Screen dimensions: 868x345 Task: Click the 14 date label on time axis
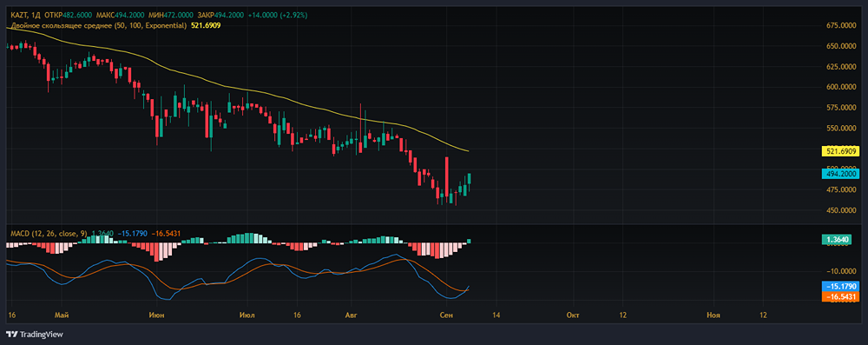pyautogui.click(x=495, y=315)
